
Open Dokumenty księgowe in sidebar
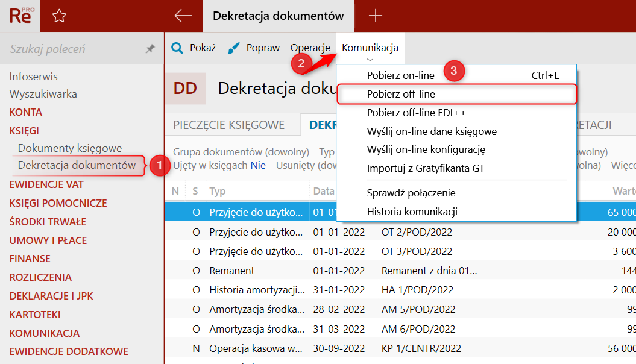70,148
